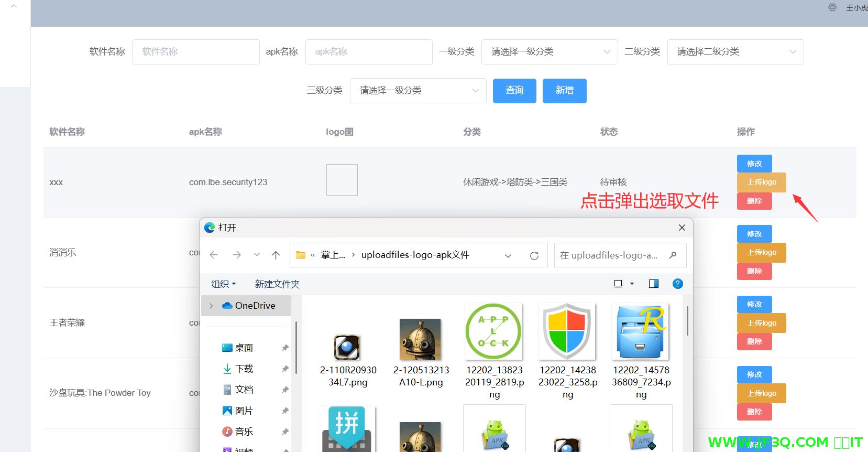Click 删除 for 沙盘玩具:The Powder Toy row
Screen dimensions: 868x452
[754, 412]
